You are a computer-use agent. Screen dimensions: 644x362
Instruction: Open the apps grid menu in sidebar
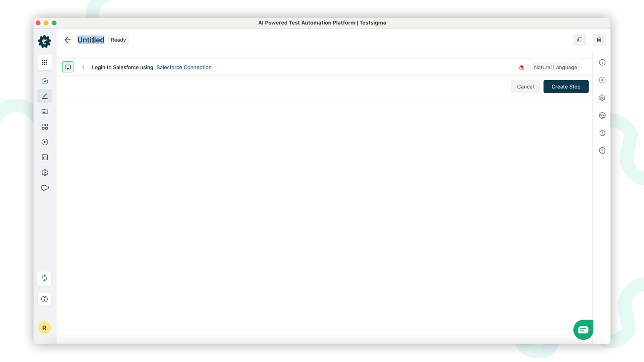tap(44, 62)
